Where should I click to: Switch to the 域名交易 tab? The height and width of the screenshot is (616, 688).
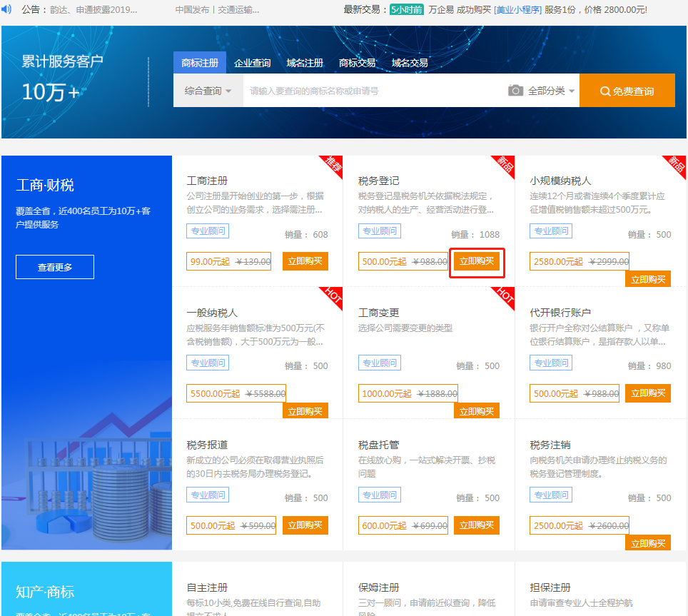pyautogui.click(x=410, y=63)
